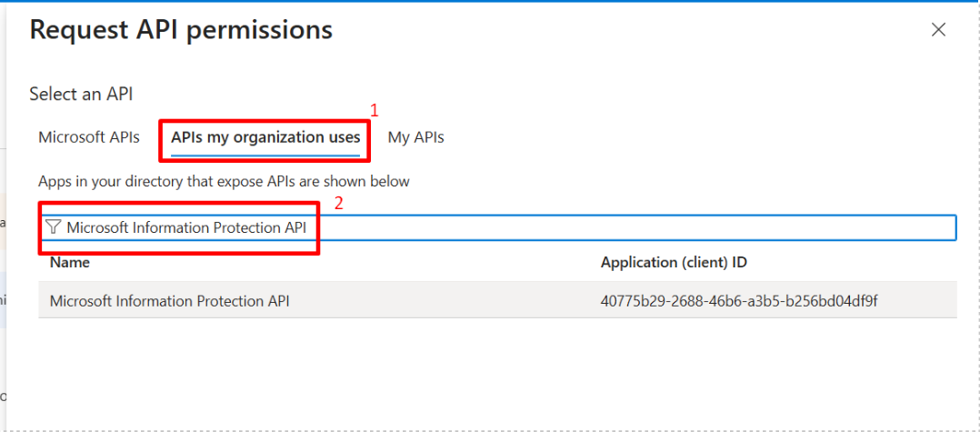The height and width of the screenshot is (432, 980).
Task: Click the 'Select an API' label
Action: (82, 94)
